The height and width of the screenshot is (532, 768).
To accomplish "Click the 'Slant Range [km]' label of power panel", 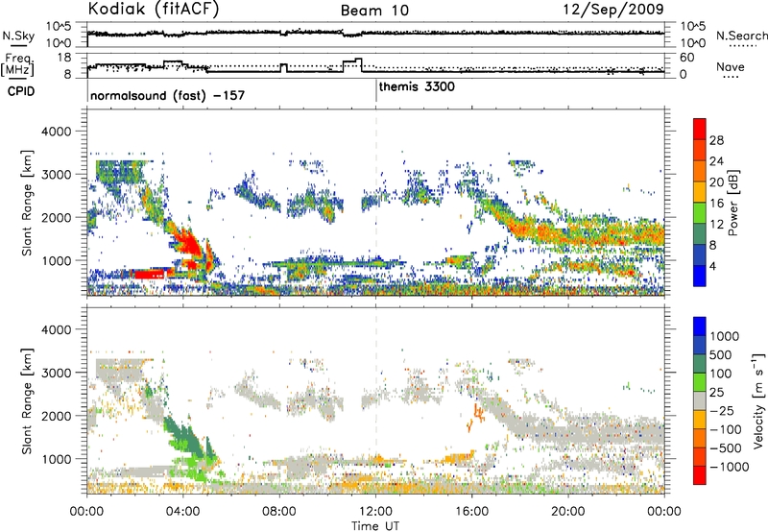I will (x=27, y=204).
